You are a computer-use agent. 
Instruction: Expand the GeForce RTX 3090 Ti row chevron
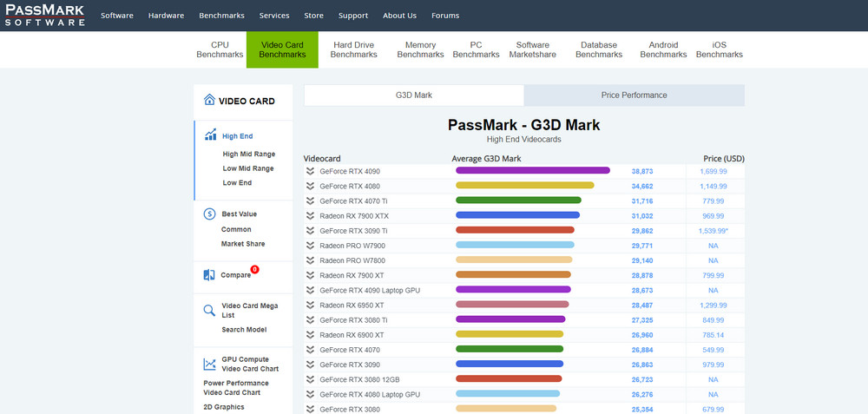tap(310, 231)
